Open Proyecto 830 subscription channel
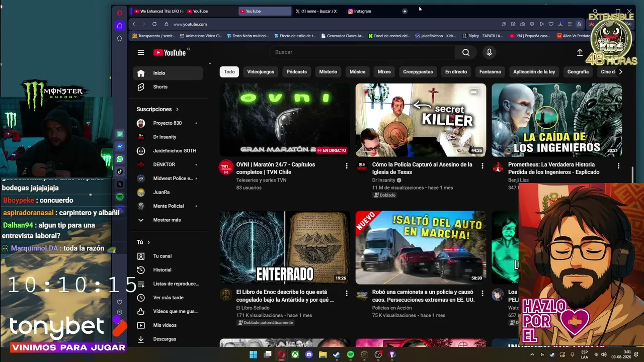 point(168,123)
